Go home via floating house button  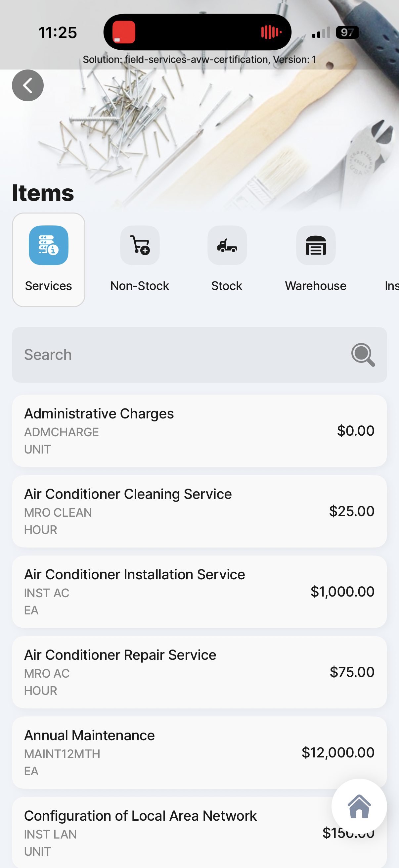coord(359,806)
